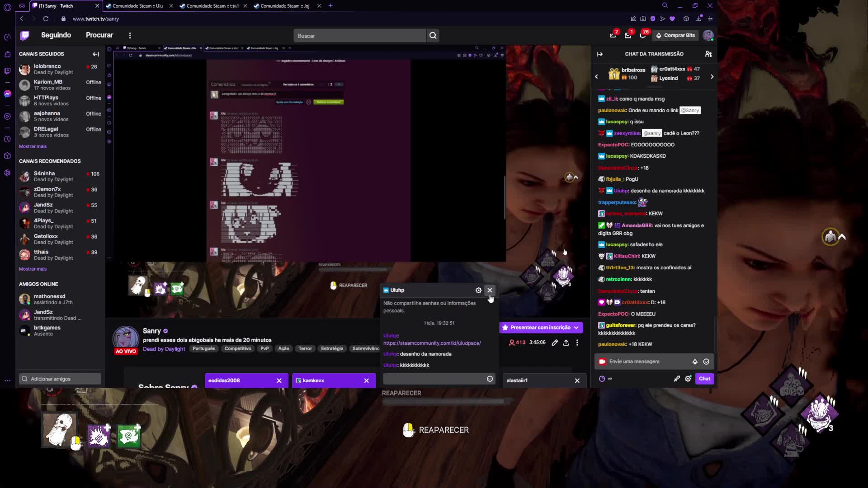Click the Português tag
868x488 pixels.
204,348
